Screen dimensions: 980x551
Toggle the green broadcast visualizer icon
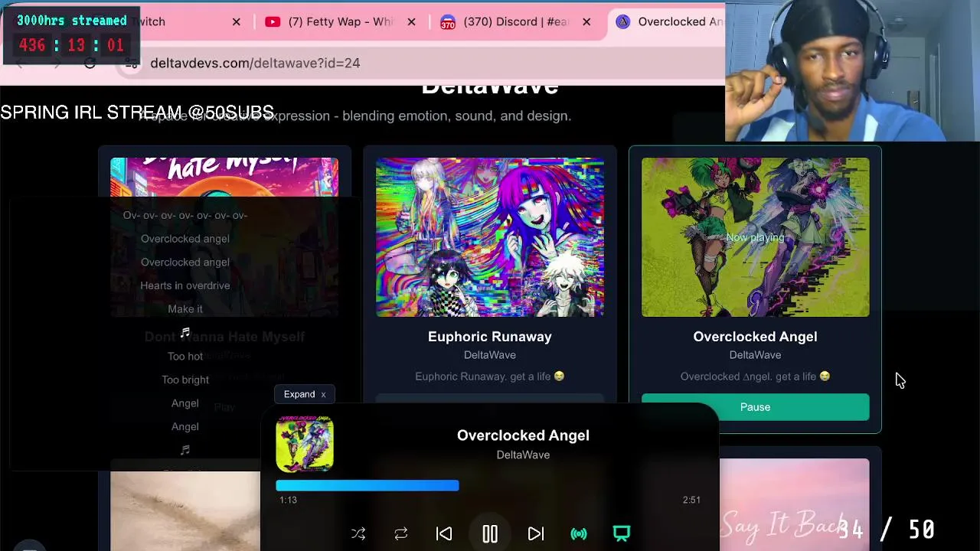(579, 533)
